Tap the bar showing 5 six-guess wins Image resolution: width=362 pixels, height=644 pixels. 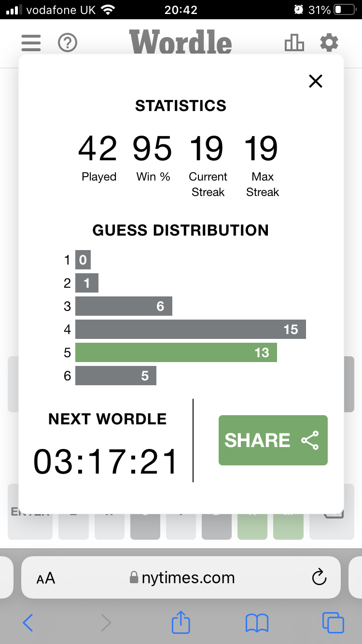[x=116, y=376]
